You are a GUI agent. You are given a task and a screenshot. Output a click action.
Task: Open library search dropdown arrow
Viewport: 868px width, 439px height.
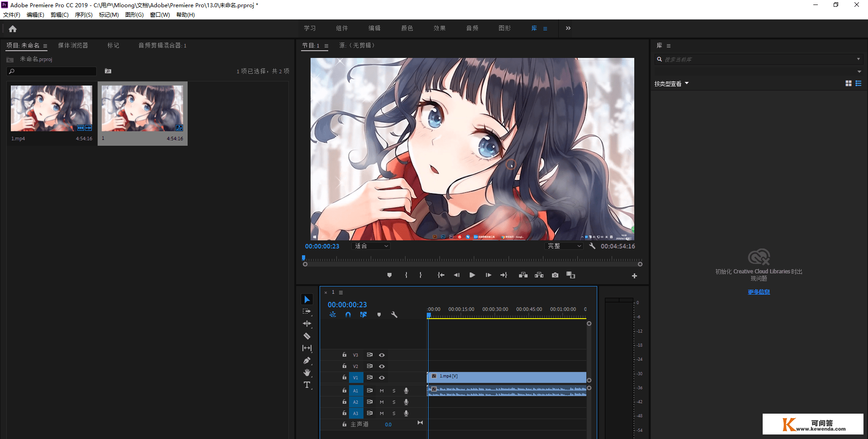(x=859, y=59)
